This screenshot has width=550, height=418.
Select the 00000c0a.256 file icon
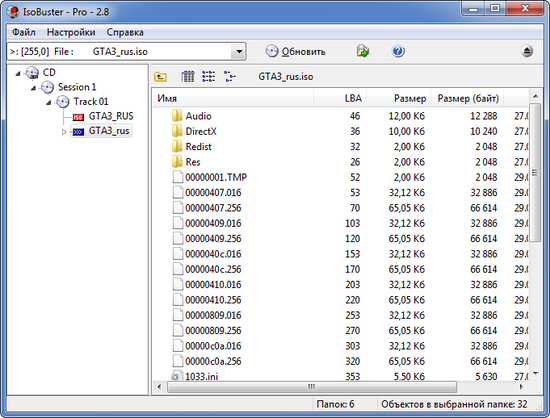[x=178, y=361]
